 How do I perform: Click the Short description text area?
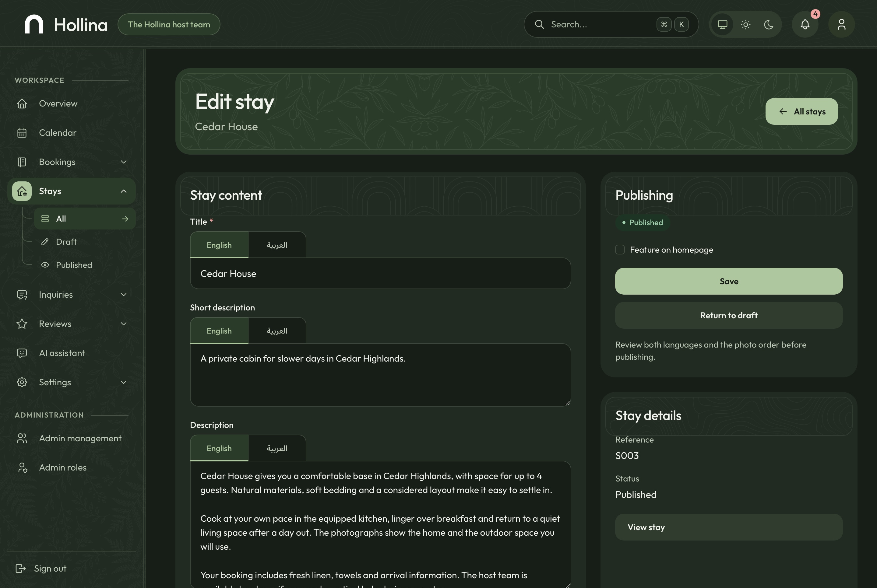tap(380, 375)
